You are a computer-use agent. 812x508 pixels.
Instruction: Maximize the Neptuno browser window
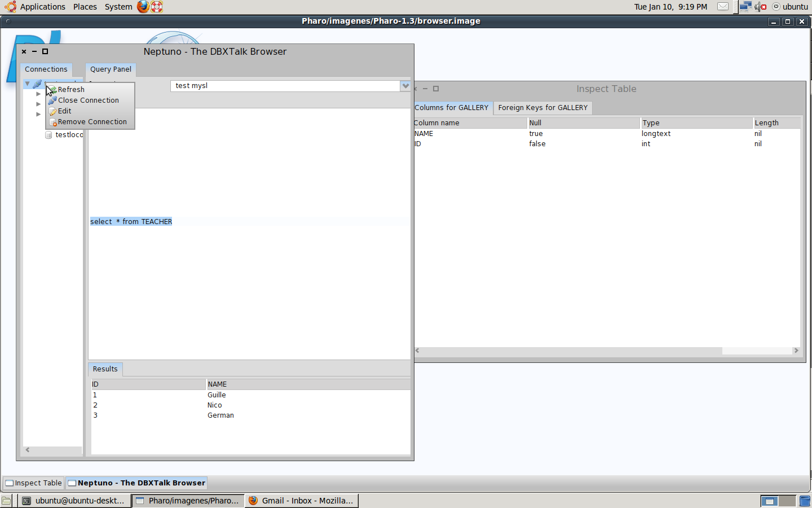coord(45,51)
